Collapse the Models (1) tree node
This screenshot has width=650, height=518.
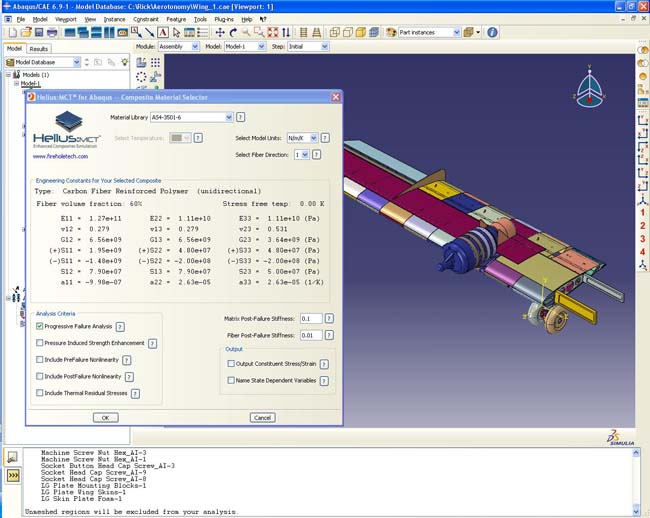pos(8,75)
